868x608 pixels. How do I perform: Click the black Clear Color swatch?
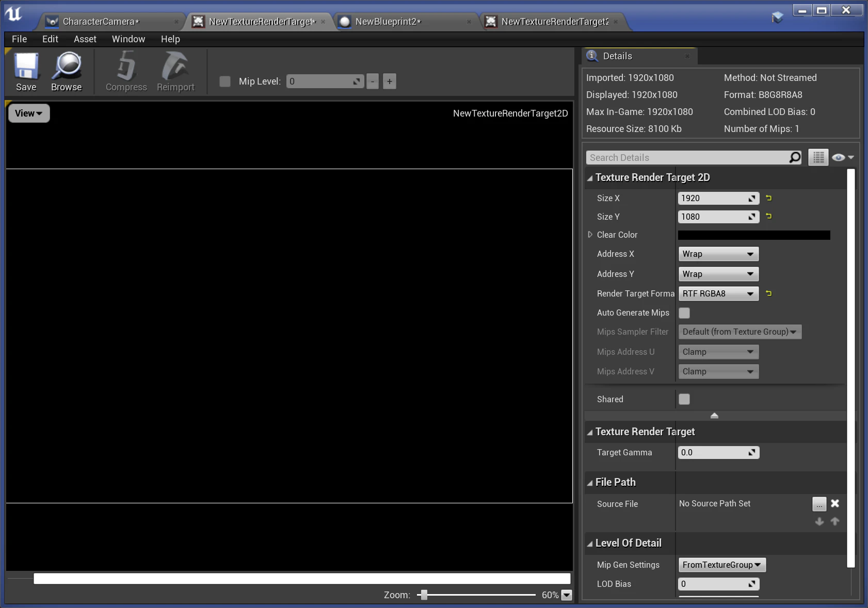[x=754, y=235]
